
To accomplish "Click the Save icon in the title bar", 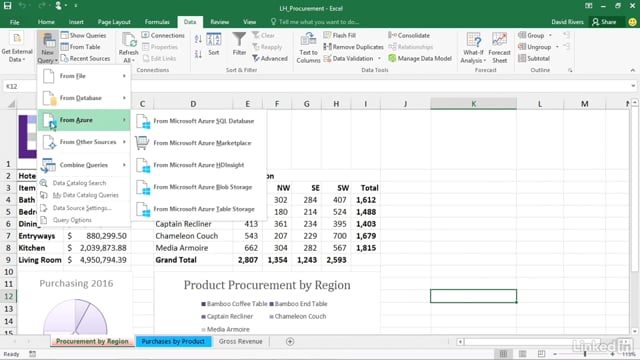I will [8, 6].
